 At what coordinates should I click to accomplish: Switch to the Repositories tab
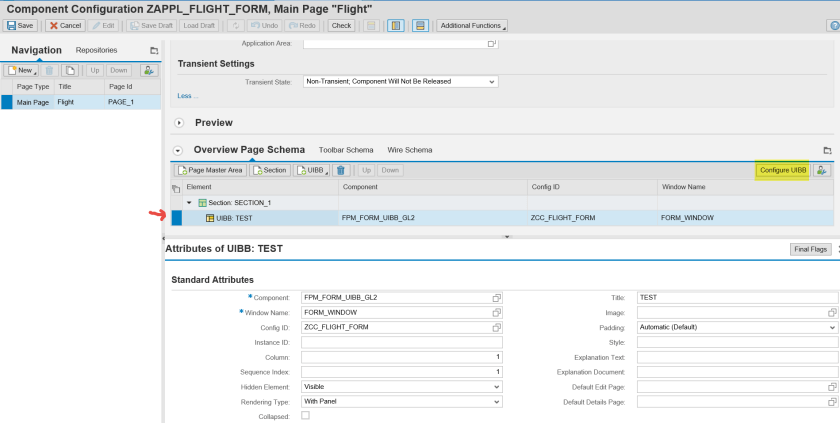(96, 50)
